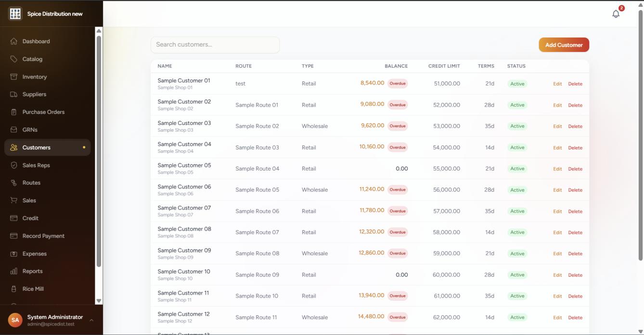This screenshot has height=335, width=644.
Task: Click the GRNs envelope icon in sidebar
Action: (x=14, y=130)
